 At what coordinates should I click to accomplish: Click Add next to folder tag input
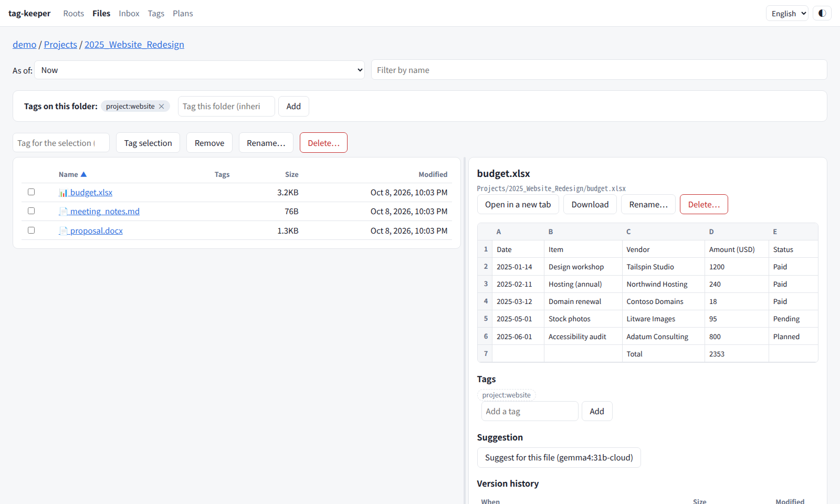pos(293,106)
